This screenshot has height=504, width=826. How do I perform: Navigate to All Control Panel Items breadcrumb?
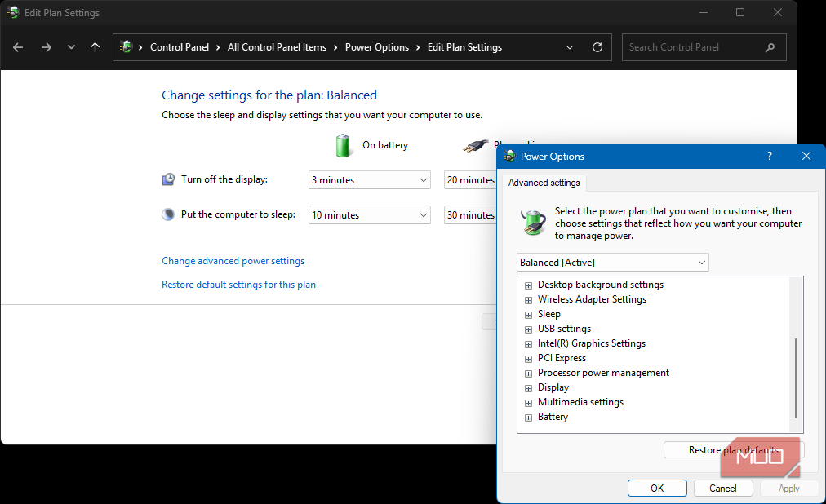(x=277, y=47)
